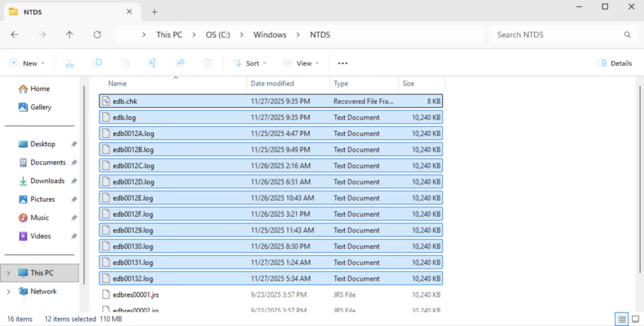Viewport: 644px width, 326px height.
Task: Click the Search NTDS field
Action: (557, 35)
